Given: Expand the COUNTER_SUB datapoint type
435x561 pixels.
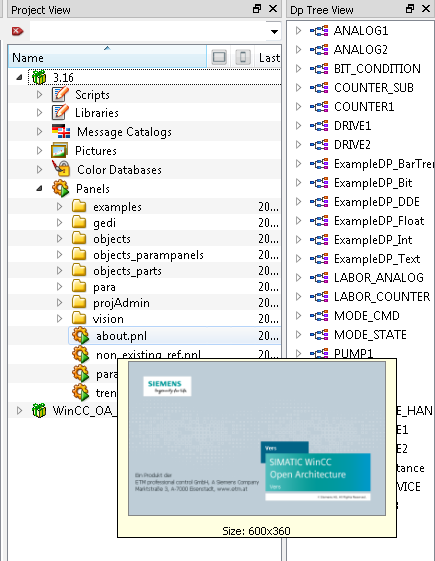Looking at the screenshot, I should click(298, 88).
